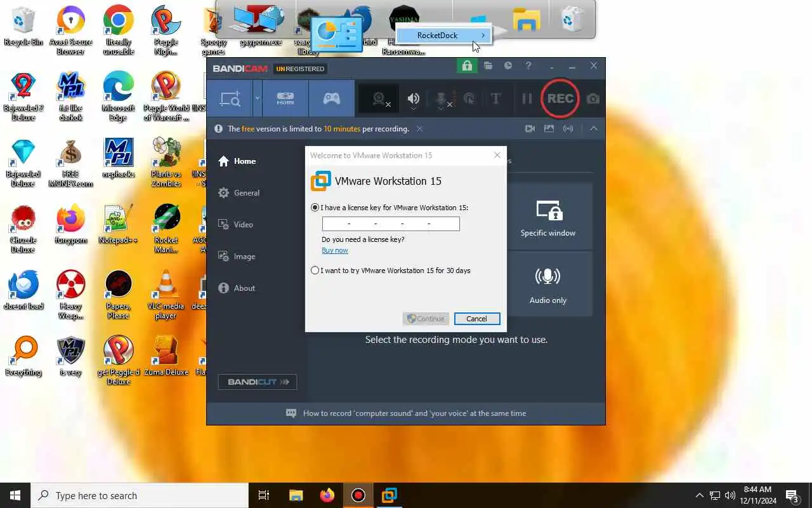Follow the Buy now link
The image size is (812, 508).
click(335, 250)
